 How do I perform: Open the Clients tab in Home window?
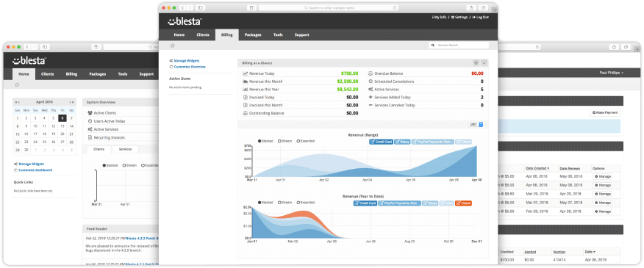(47, 74)
